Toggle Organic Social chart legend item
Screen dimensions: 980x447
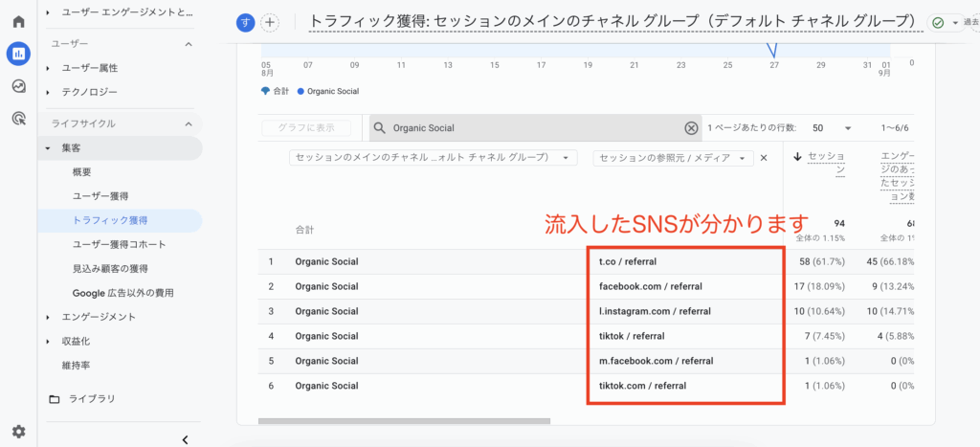tap(328, 91)
